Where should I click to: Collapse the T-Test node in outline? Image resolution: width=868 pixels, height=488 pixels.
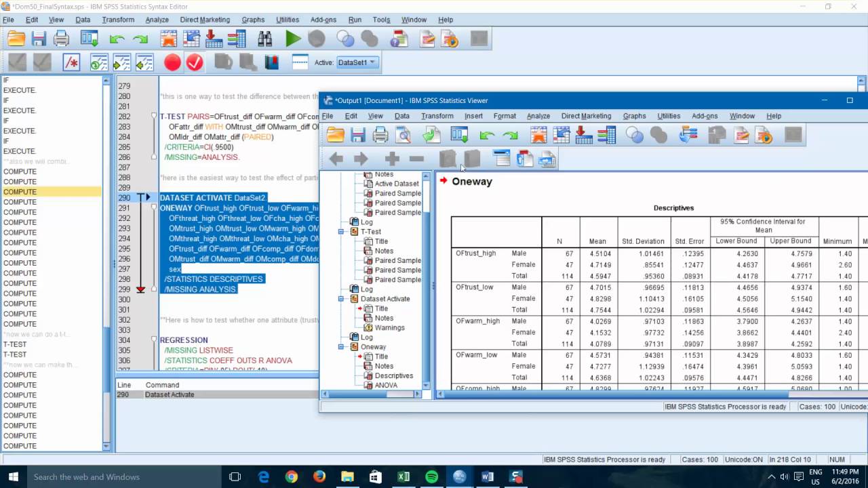pos(342,232)
